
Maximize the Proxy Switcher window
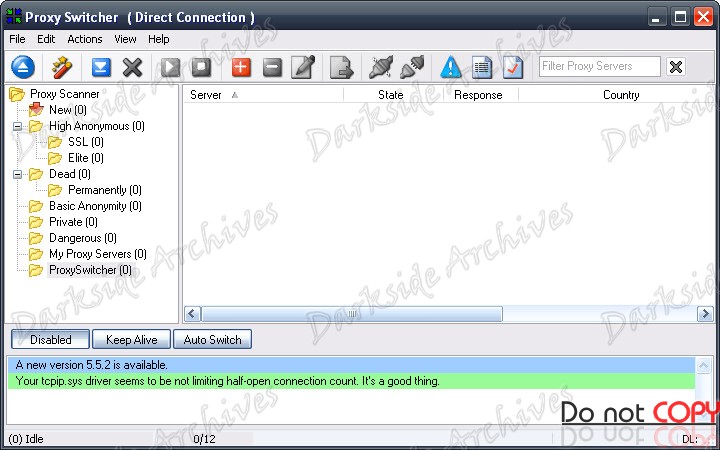click(x=680, y=17)
